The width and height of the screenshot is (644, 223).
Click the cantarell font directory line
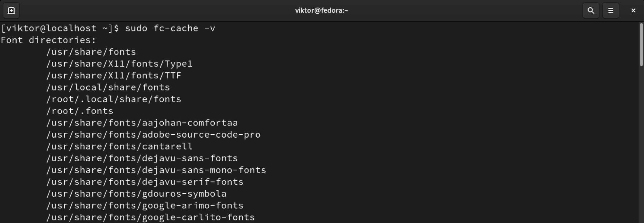[x=119, y=146]
